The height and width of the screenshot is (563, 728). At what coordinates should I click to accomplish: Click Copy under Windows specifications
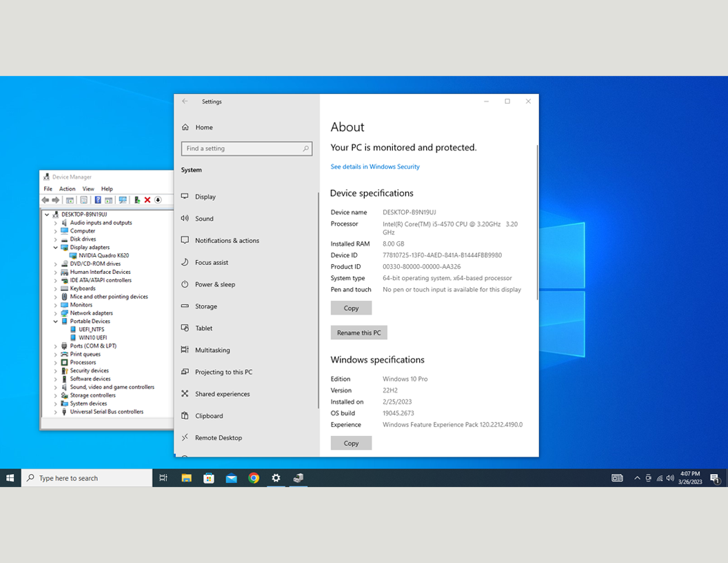(351, 443)
